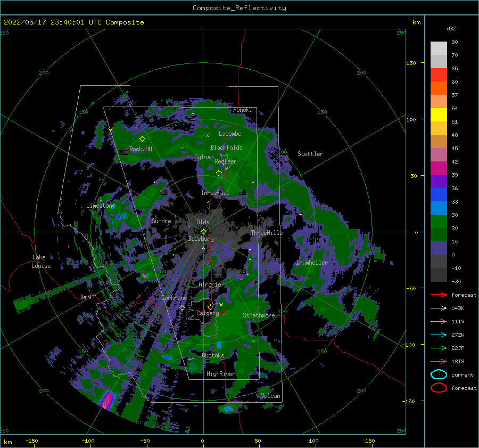The image size is (479, 448).
Task: Click the green 22JP arrow icon
Action: [439, 348]
